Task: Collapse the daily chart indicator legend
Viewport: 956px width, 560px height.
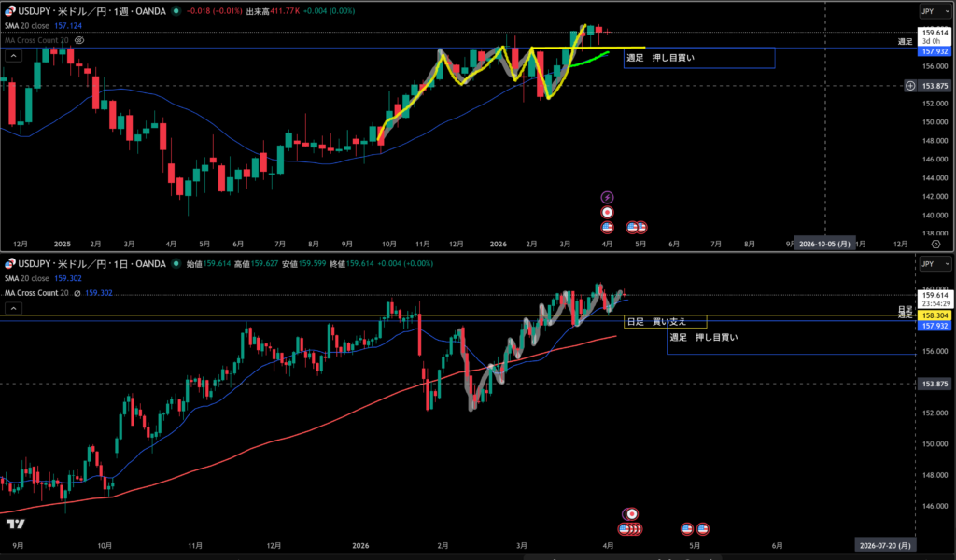Action: point(13,307)
